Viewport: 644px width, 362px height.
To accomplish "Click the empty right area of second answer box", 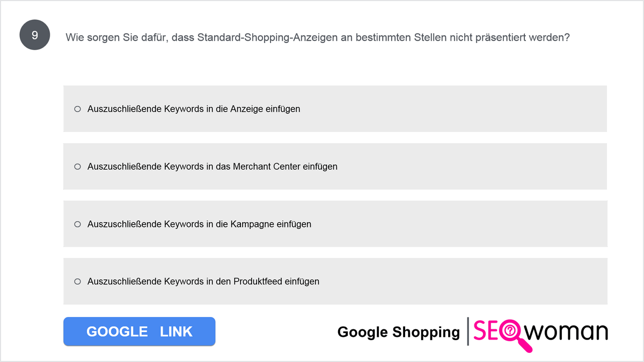I will click(x=483, y=166).
